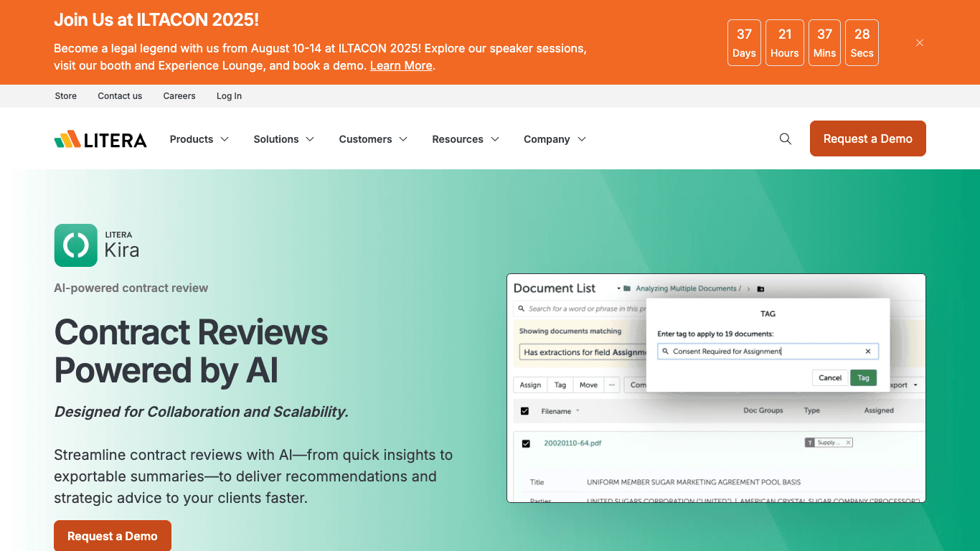Click the "Document List" title

pos(555,288)
